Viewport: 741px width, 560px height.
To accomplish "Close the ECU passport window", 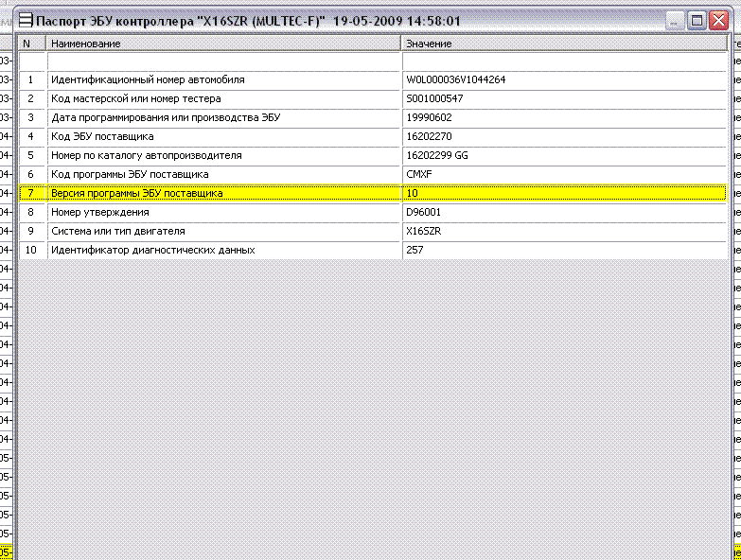I will coord(719,21).
